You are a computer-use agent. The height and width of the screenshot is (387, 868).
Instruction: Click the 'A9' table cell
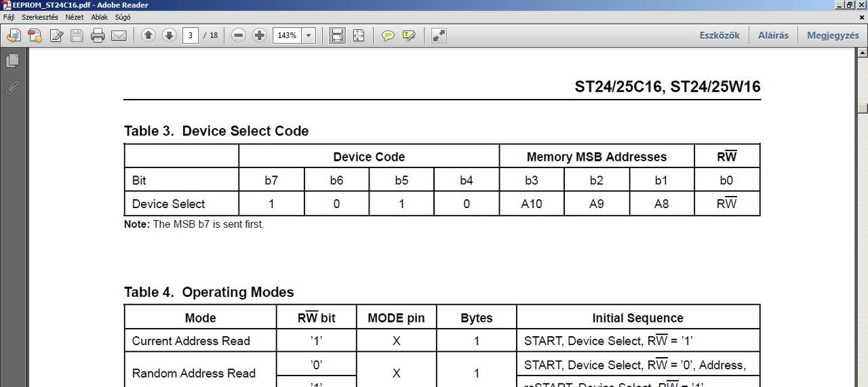click(597, 203)
